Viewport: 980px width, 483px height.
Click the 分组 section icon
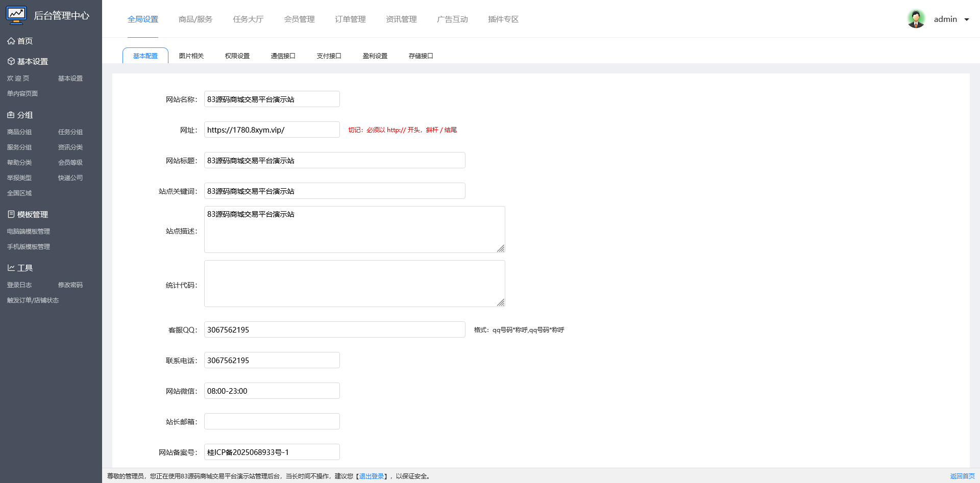pyautogui.click(x=11, y=115)
